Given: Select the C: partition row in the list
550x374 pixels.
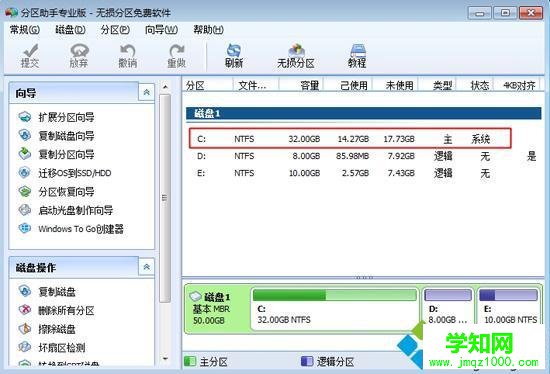Looking at the screenshot, I should coord(350,139).
